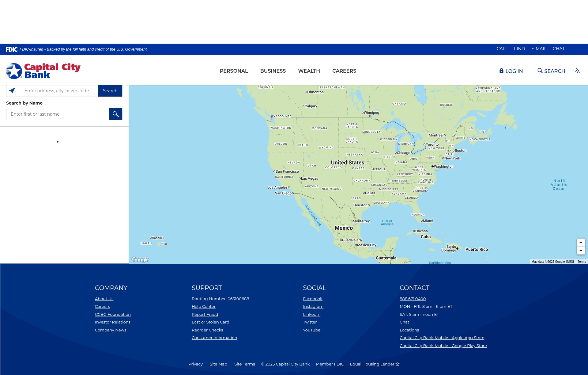The height and width of the screenshot is (375, 588).
Task: Open Locations link in footer
Action: 409,330
